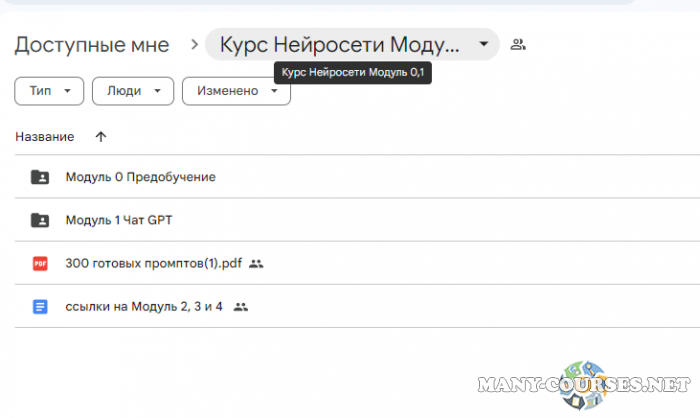Click the shared people icon next to breadcrumb
The height and width of the screenshot is (418, 700).
(517, 44)
